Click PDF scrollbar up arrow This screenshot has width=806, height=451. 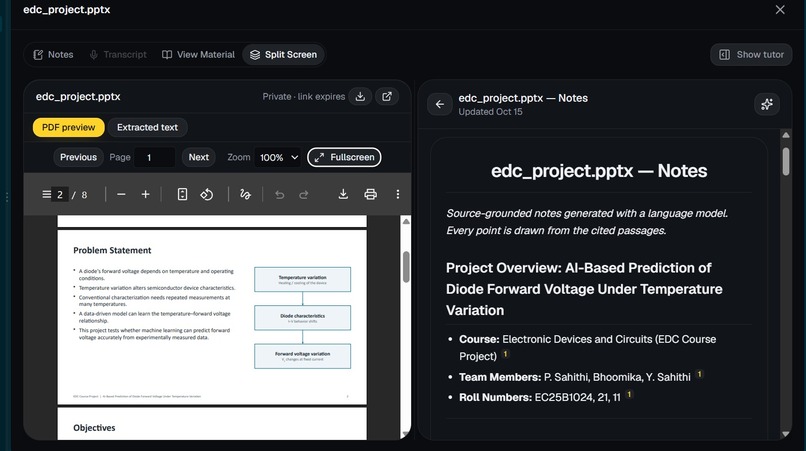coord(406,221)
